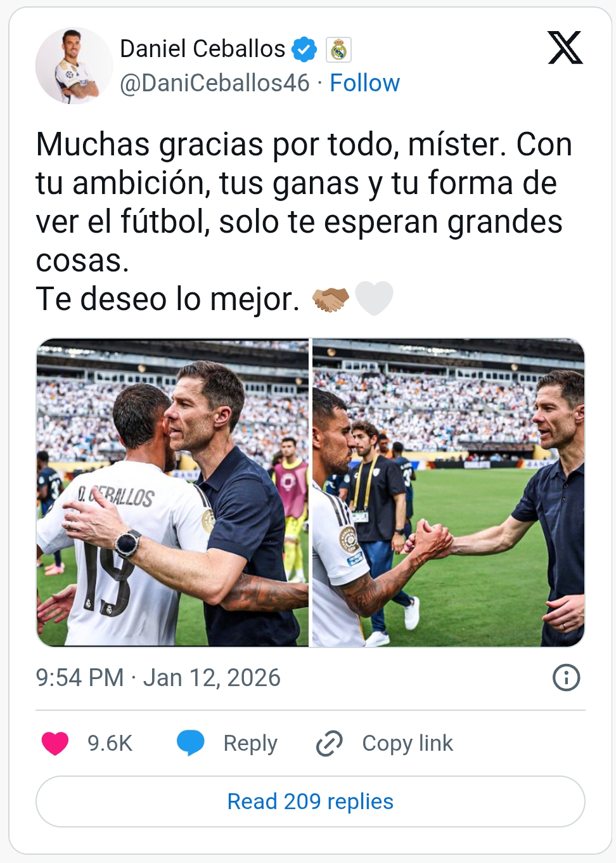Open the right photo showing the handshake
Image resolution: width=616 pixels, height=863 pixels.
coord(449,493)
